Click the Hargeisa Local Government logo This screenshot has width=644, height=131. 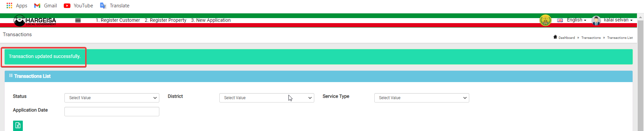click(35, 20)
